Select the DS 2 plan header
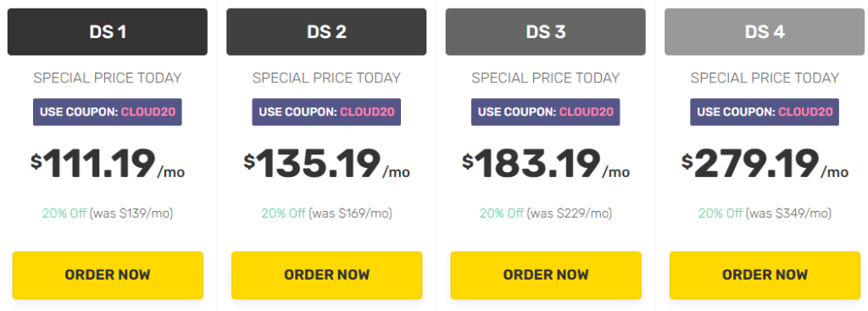 click(326, 31)
